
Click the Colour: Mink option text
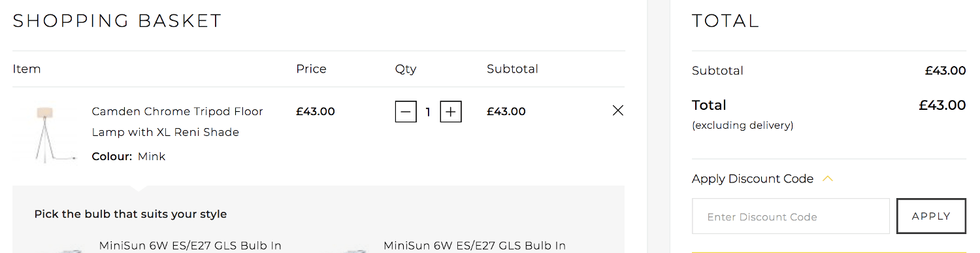click(x=129, y=156)
